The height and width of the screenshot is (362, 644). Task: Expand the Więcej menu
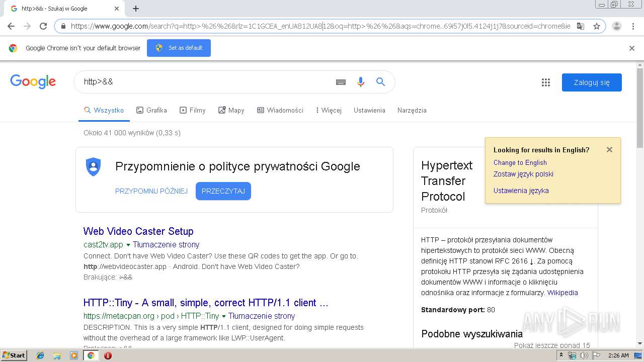click(x=329, y=110)
